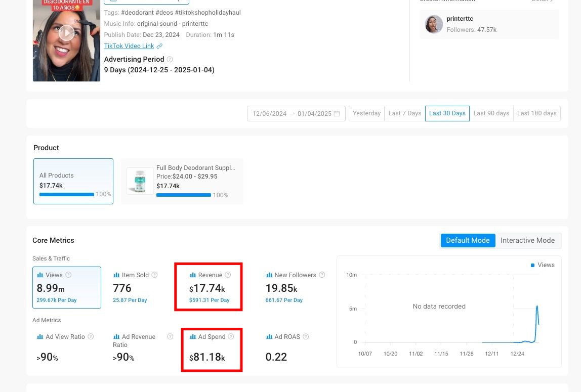
Task: Click the '12/24' label on the chart axis
Action: pyautogui.click(x=517, y=354)
